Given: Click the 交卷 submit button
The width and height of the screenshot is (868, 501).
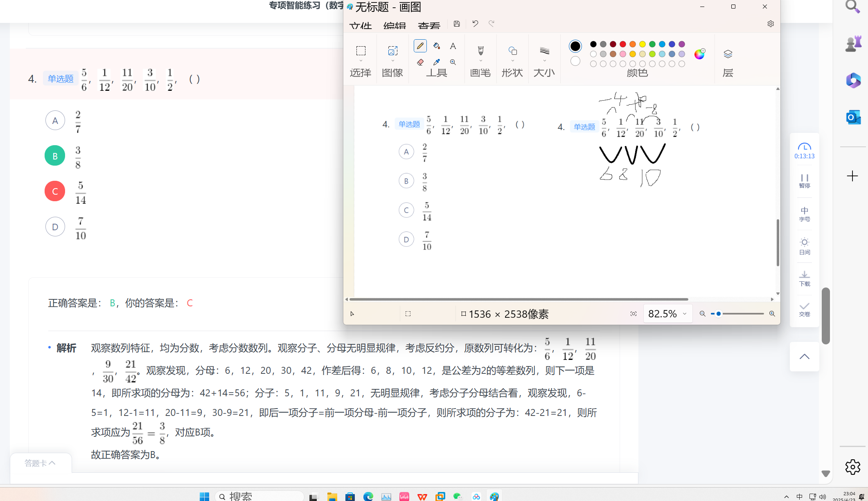Looking at the screenshot, I should pos(804,309).
